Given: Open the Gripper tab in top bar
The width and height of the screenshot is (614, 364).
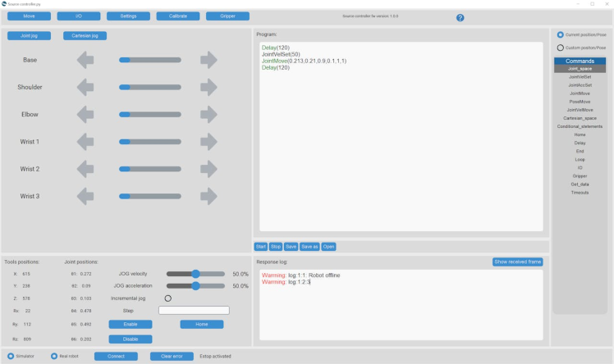Looking at the screenshot, I should [x=227, y=16].
